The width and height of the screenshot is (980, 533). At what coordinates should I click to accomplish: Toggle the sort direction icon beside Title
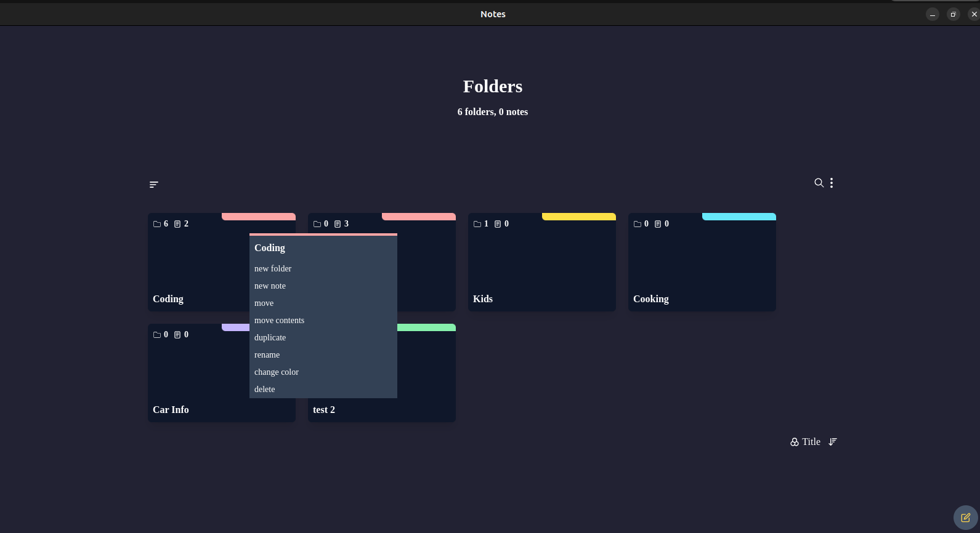(833, 442)
